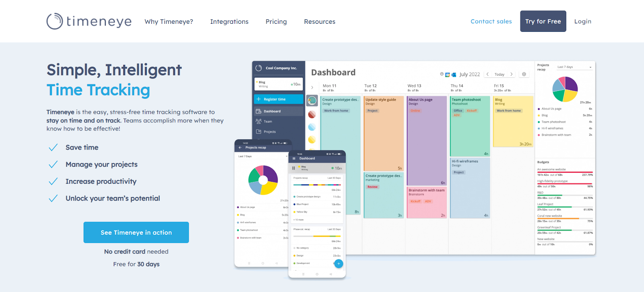This screenshot has width=644, height=292.
Task: Click the Timeneye logo icon
Action: tap(55, 21)
